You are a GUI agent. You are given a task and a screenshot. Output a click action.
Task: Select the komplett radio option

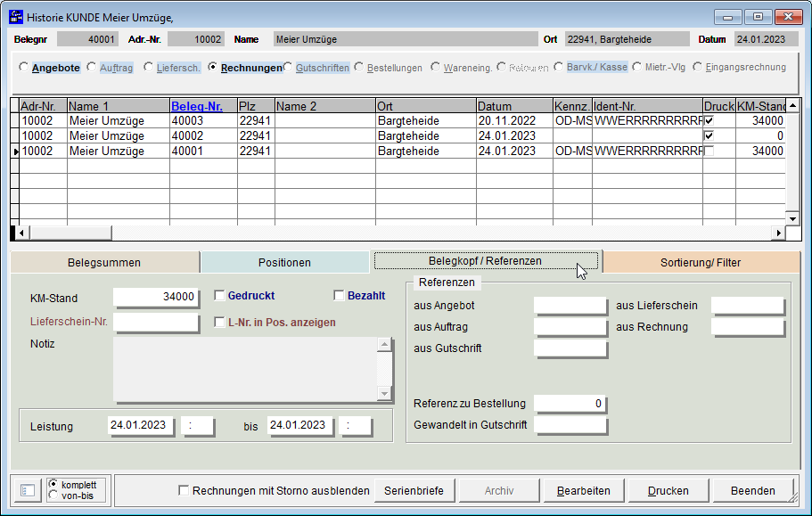coord(53,485)
